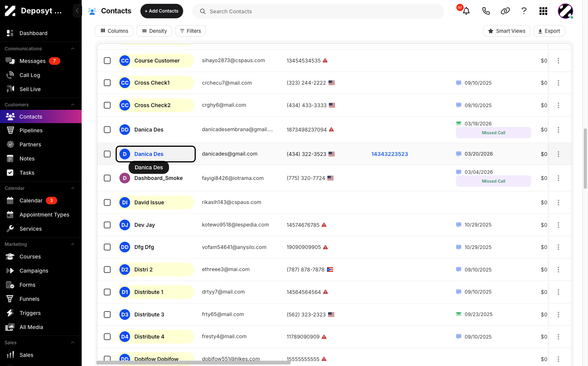Focus the Search Contacts field
The width and height of the screenshot is (588, 366).
point(318,11)
